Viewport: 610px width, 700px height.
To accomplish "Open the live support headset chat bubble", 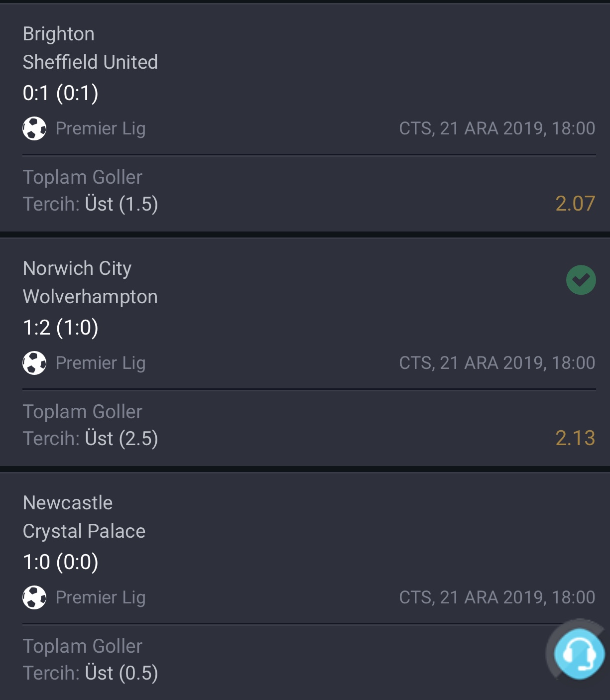I will [x=579, y=653].
